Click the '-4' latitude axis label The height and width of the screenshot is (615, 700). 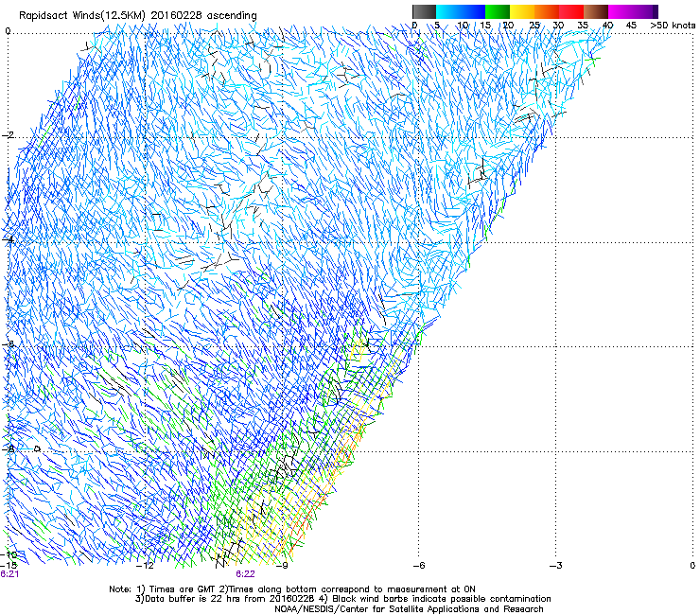(8, 240)
